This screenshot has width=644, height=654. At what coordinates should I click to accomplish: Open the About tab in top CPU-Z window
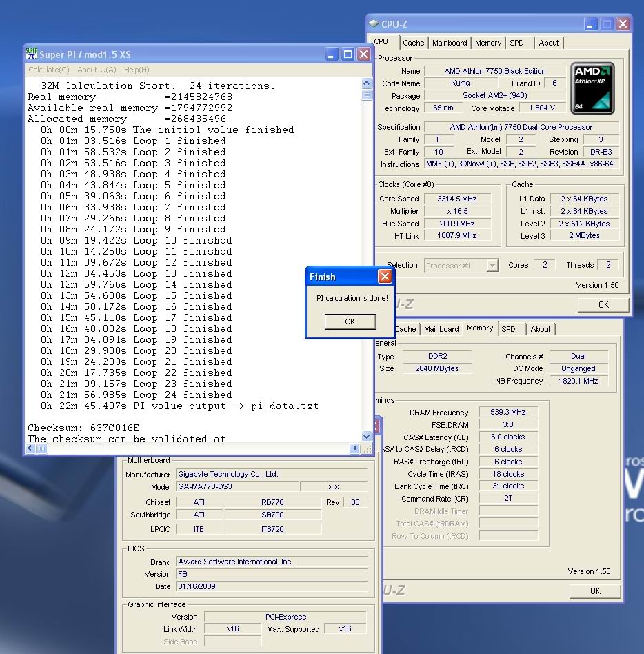pyautogui.click(x=549, y=43)
